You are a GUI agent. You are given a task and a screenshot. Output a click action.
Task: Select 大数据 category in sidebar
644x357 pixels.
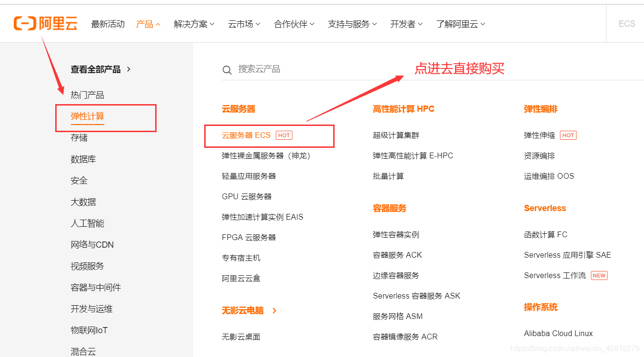[83, 202]
